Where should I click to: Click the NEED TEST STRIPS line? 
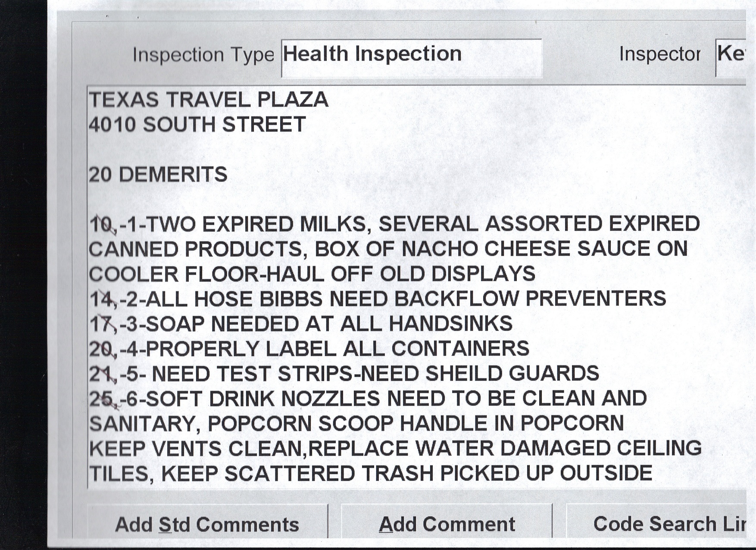click(344, 374)
